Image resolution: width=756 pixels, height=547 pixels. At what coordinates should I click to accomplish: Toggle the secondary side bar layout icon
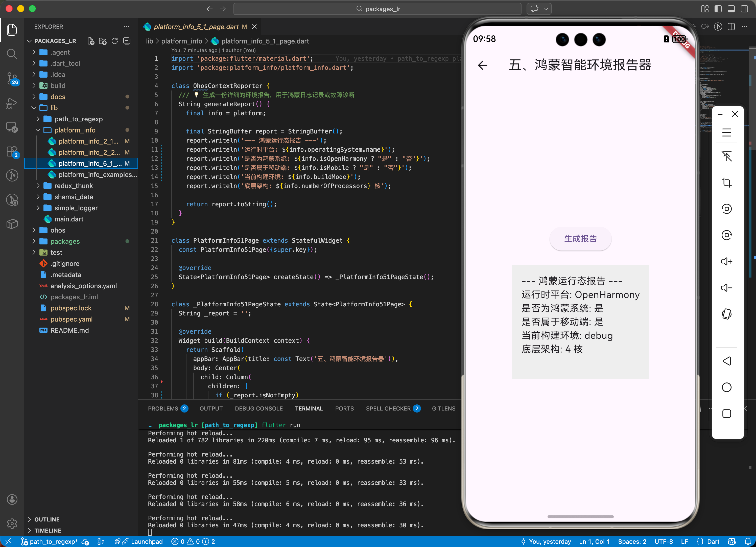[x=744, y=9]
